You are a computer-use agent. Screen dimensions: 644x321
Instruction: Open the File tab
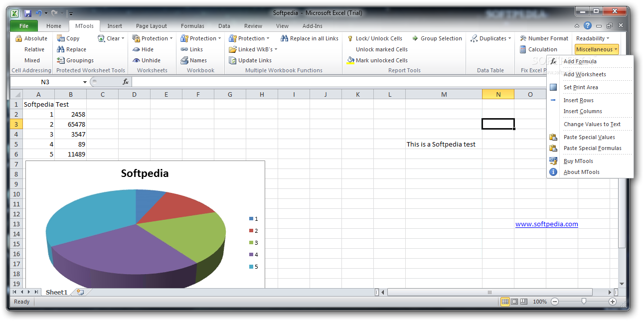pos(24,26)
